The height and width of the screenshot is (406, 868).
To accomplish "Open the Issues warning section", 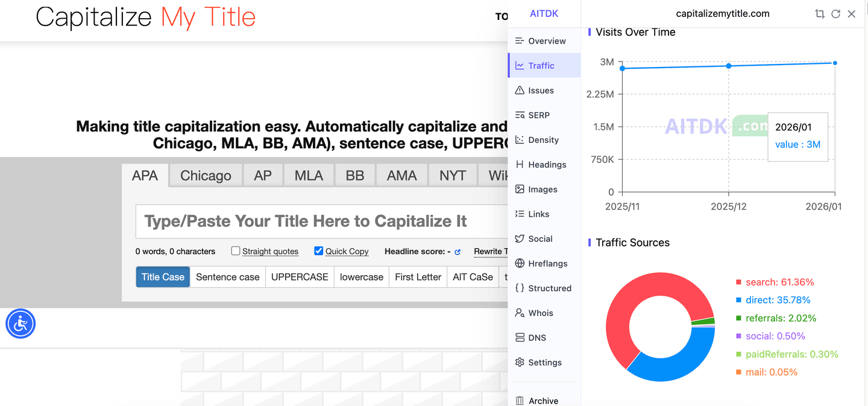I will [540, 90].
